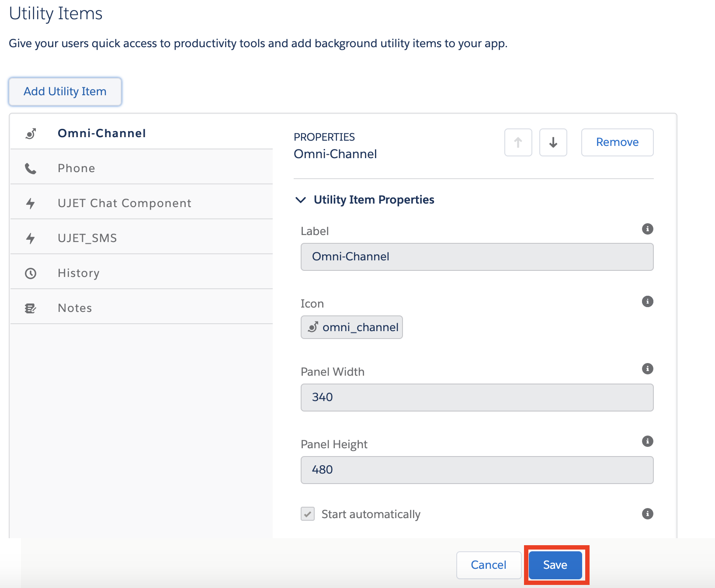Viewport: 715px width, 588px height.
Task: Select the Notes utility item
Action: tap(75, 308)
